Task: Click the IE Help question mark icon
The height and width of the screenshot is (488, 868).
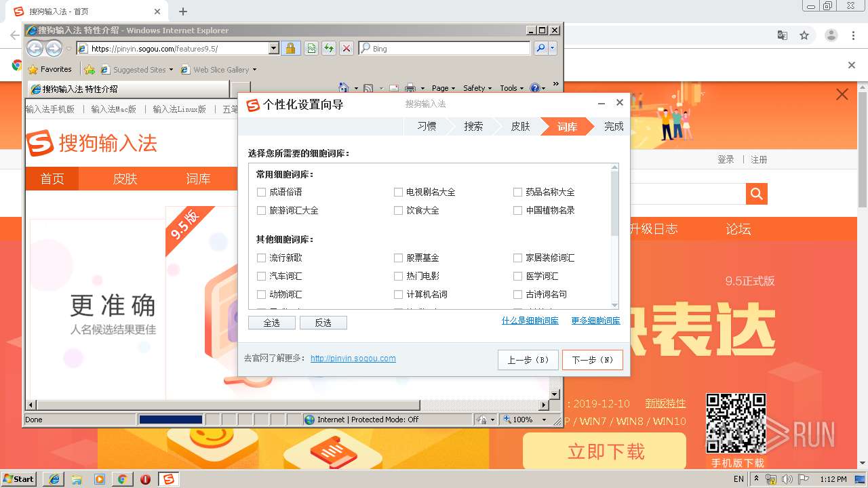Action: 534,88
